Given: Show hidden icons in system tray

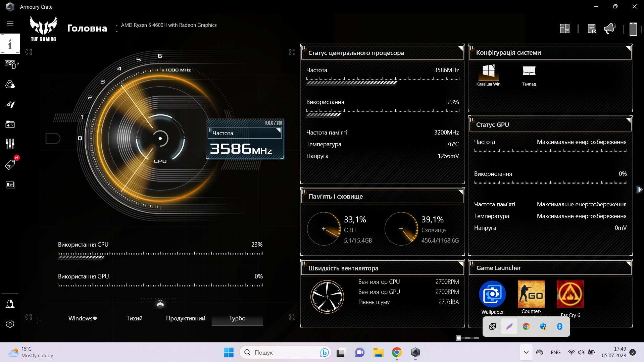Looking at the screenshot, I should point(526,352).
